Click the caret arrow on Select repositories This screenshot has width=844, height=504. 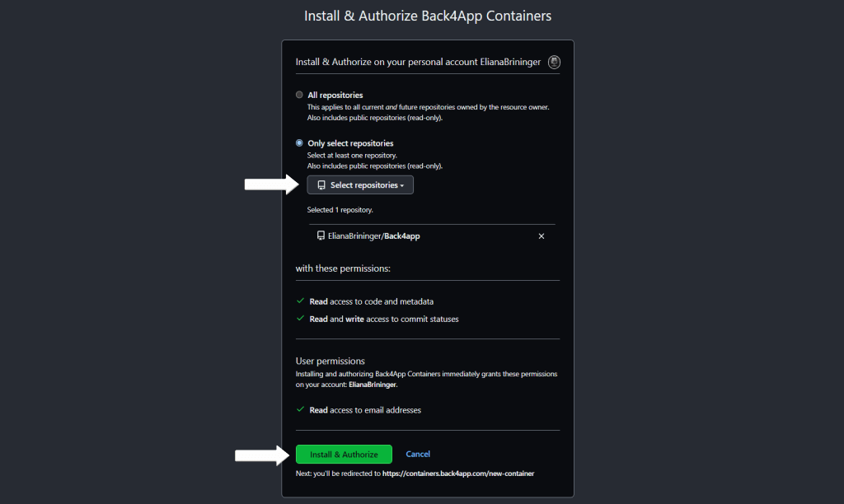coord(402,185)
